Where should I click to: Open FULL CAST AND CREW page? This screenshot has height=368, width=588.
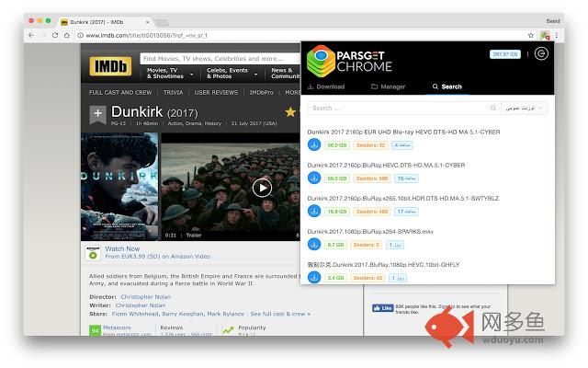[120, 92]
